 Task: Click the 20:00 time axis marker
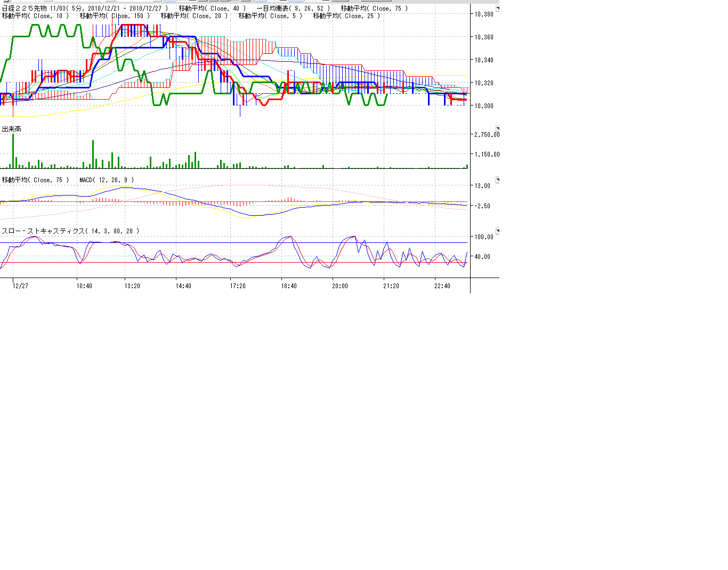(340, 286)
